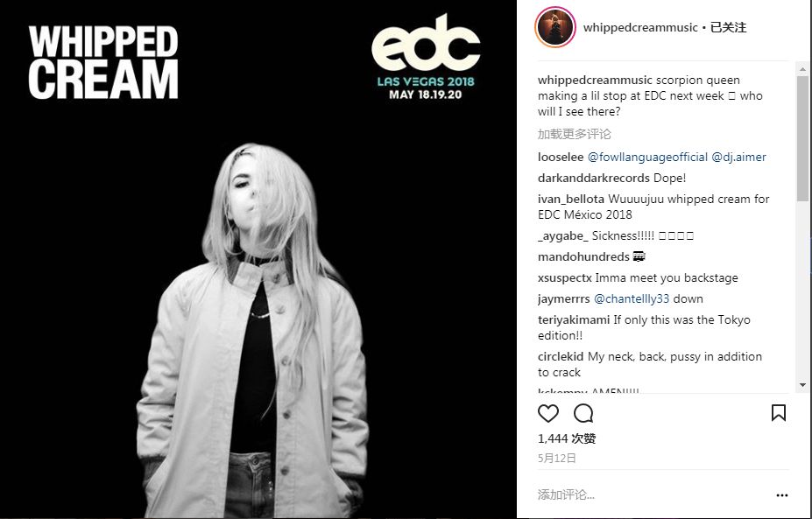Click the comments scrollbar thumb

point(802,138)
